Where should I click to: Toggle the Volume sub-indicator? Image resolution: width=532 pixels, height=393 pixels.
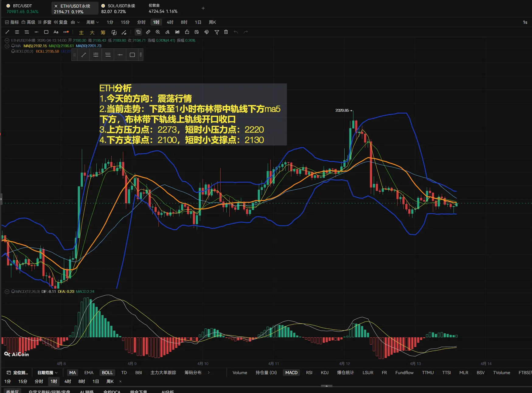coord(240,373)
